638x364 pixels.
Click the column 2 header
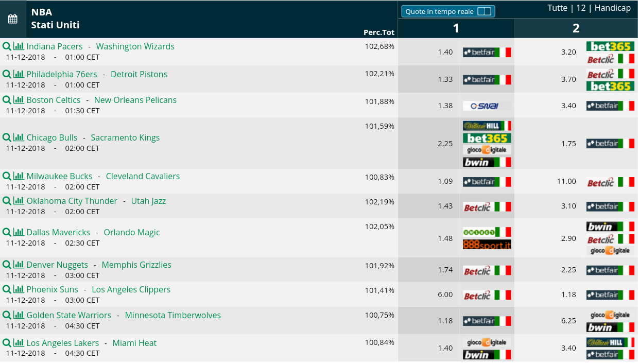click(576, 28)
